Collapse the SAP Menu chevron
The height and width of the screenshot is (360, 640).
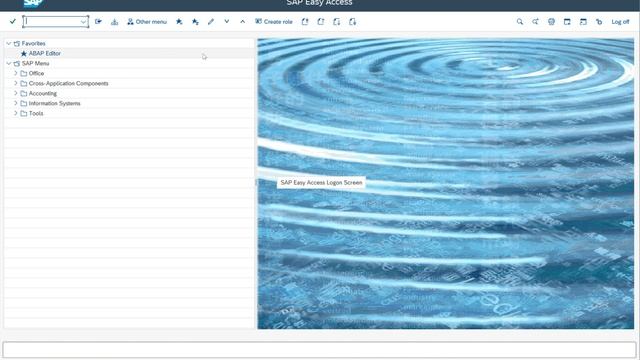[9, 63]
